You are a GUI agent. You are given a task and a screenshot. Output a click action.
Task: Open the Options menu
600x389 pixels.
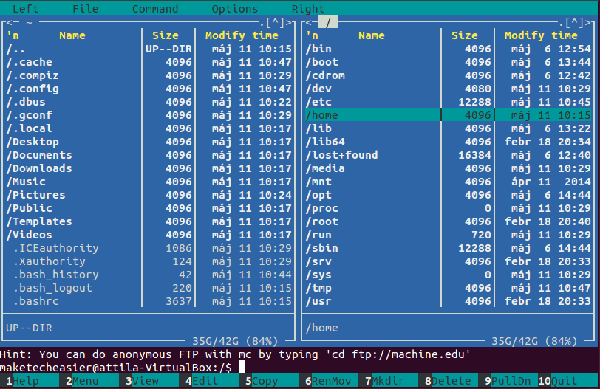point(235,9)
